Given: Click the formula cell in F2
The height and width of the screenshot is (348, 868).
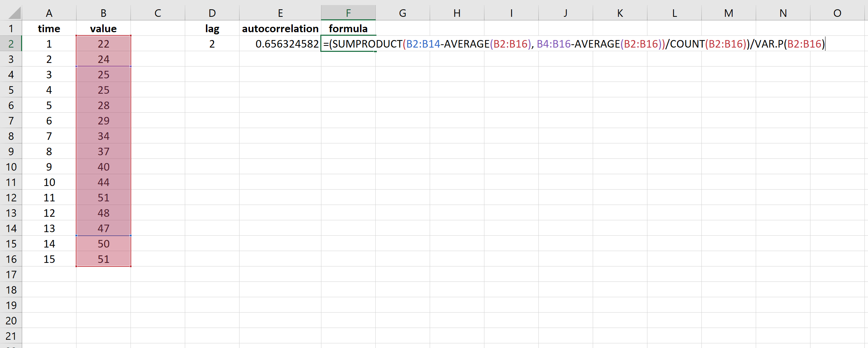Looking at the screenshot, I should pos(348,44).
